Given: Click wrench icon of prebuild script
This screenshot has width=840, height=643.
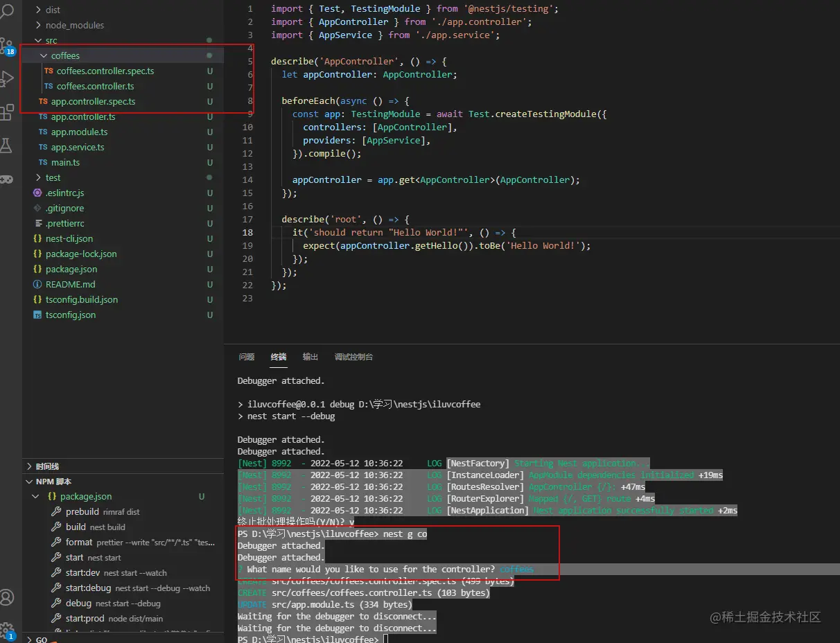Looking at the screenshot, I should coord(57,511).
